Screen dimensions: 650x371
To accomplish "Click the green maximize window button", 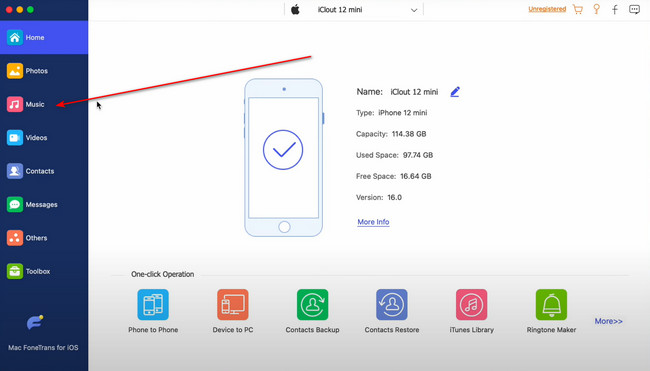I will tap(30, 10).
